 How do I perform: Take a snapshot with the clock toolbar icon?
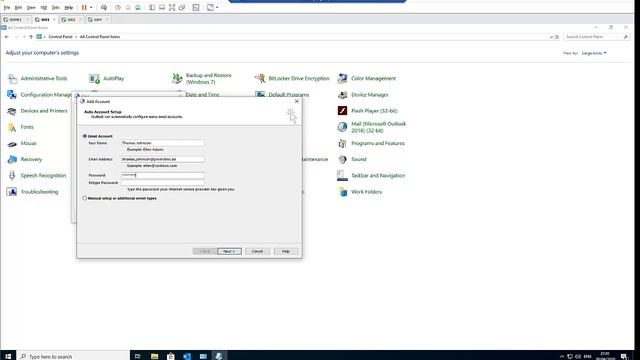[x=118, y=7]
